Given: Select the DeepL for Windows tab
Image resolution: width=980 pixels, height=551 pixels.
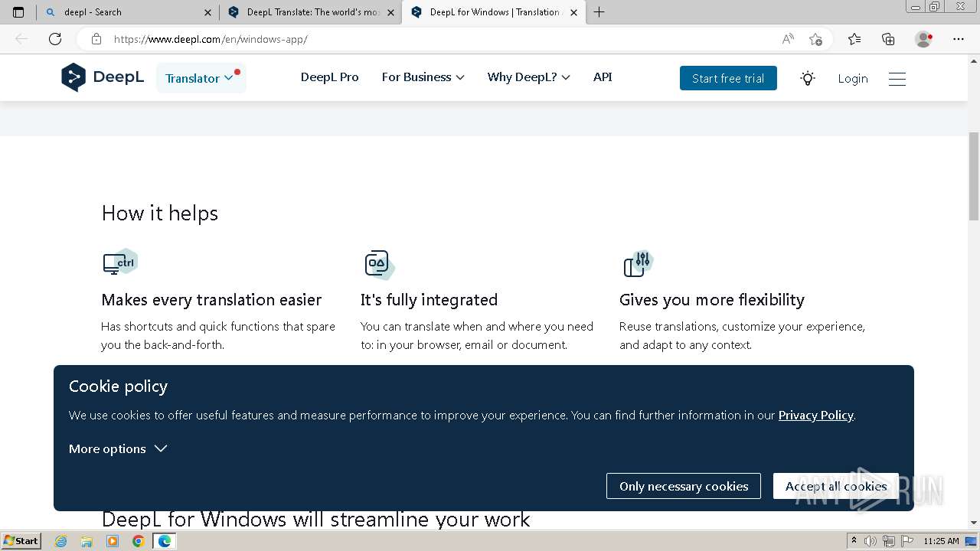Looking at the screenshot, I should pyautogui.click(x=494, y=12).
